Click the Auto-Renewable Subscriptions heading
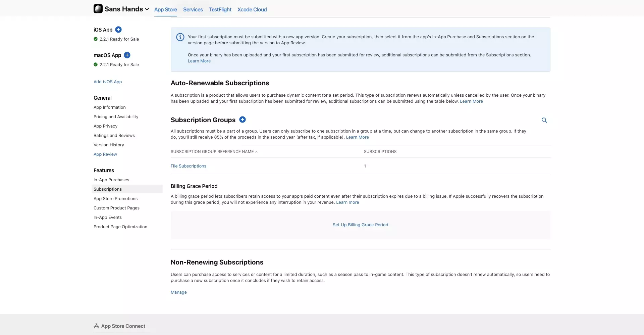The height and width of the screenshot is (335, 644). pos(220,83)
